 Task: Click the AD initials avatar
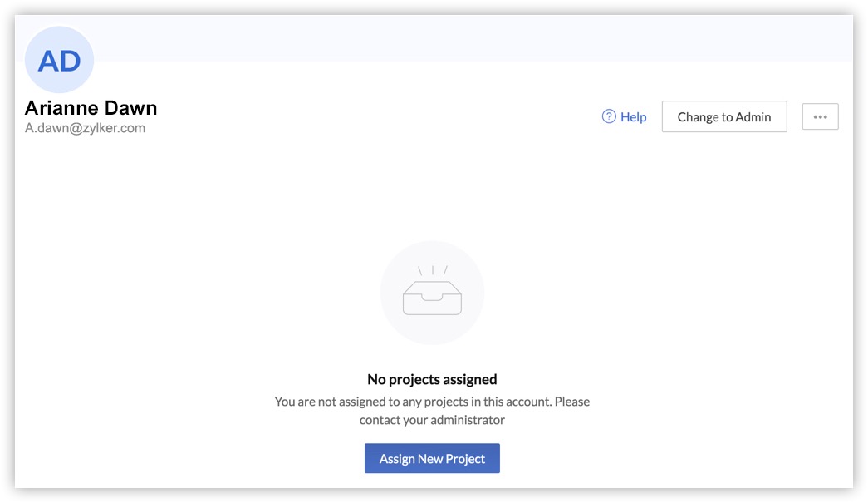(x=59, y=60)
